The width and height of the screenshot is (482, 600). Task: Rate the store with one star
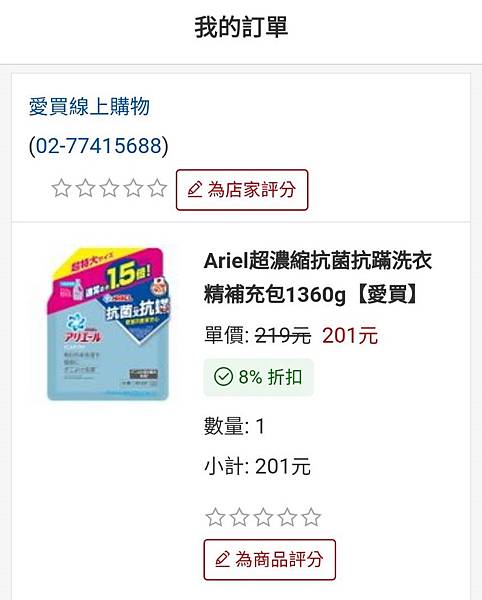(x=62, y=188)
